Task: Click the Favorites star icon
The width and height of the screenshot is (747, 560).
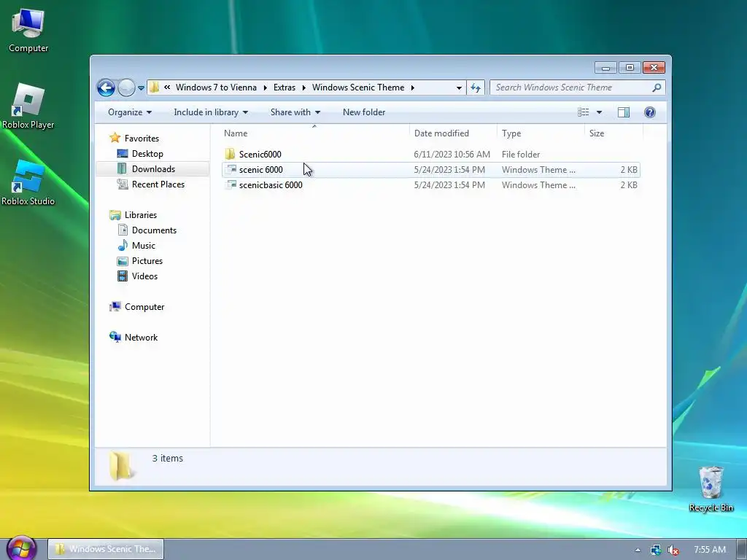Action: tap(115, 138)
